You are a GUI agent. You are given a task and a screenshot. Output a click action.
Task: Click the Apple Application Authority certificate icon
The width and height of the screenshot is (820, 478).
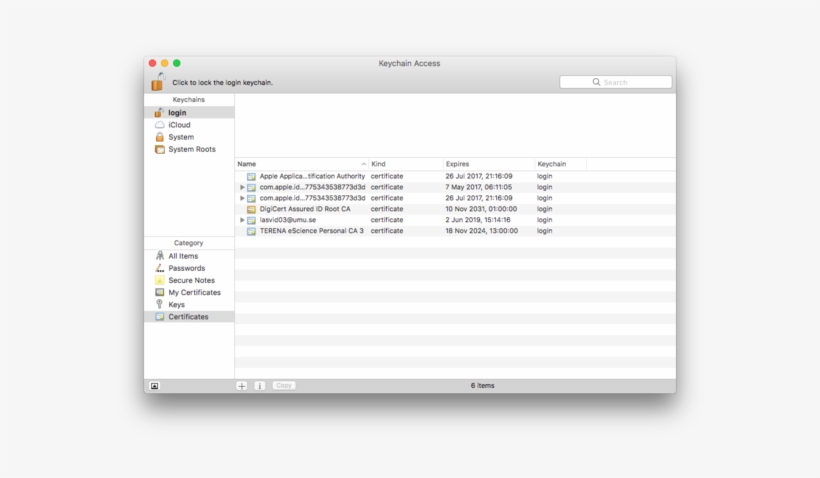click(x=252, y=177)
